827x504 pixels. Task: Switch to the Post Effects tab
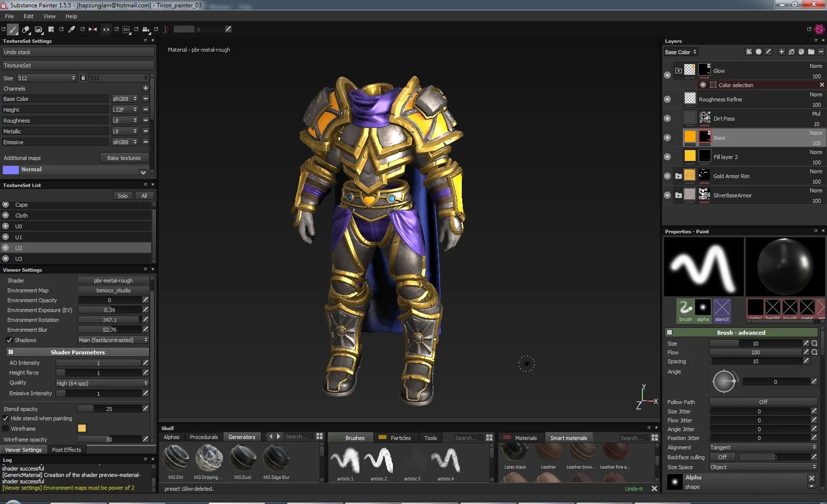pos(66,450)
